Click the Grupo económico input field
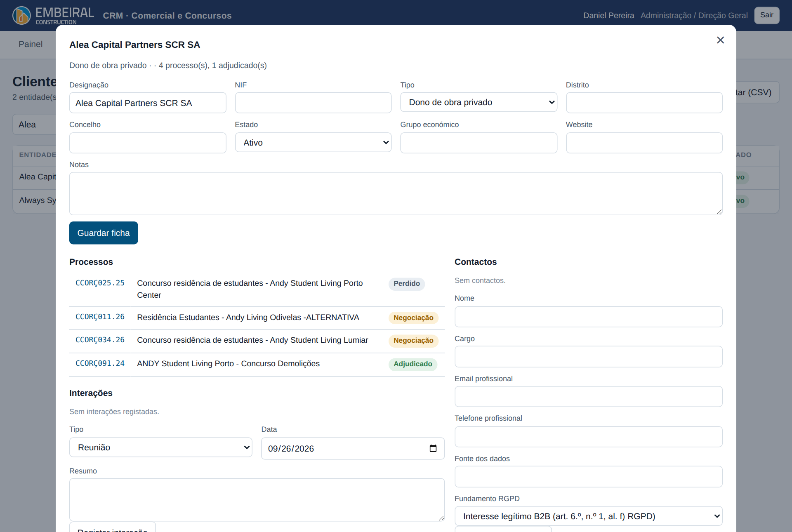792x532 pixels. click(478, 143)
